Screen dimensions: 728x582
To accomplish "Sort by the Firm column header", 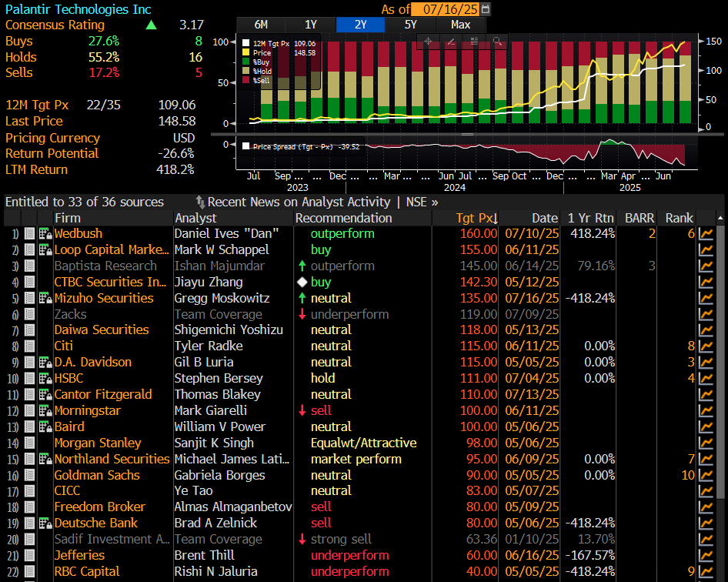I will click(x=68, y=218).
